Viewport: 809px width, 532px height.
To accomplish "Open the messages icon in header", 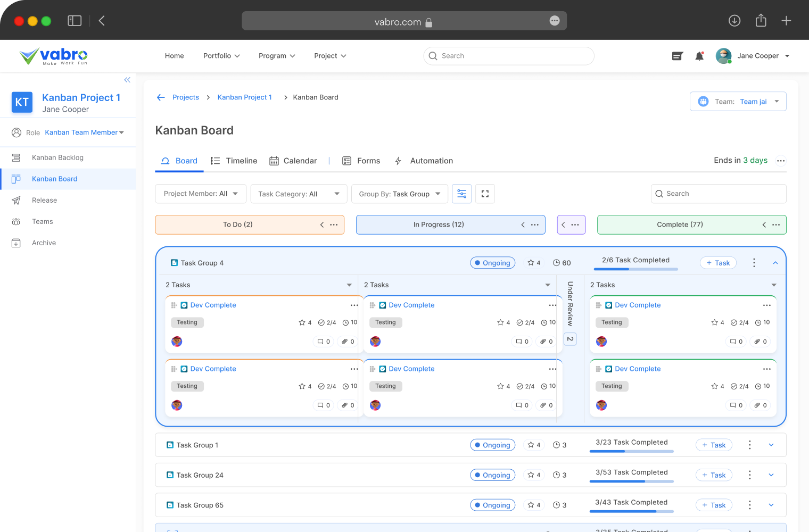I will point(677,56).
